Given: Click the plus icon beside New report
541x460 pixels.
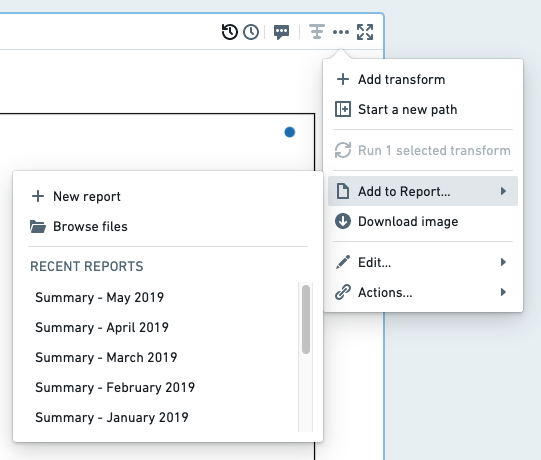Looking at the screenshot, I should click(38, 196).
